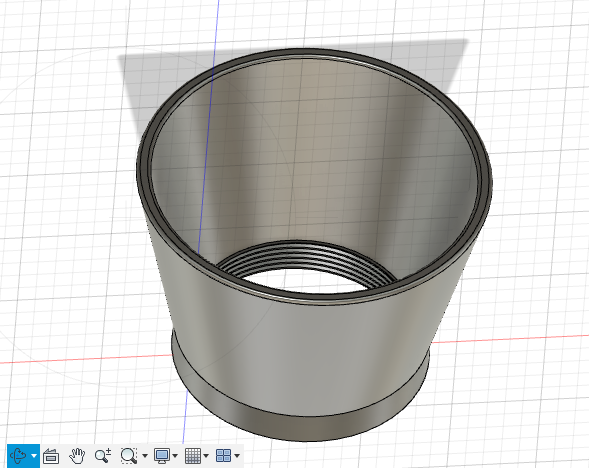Screen dimensions: 589x468
Task: Open Grid and Snaps icon
Action: (x=193, y=456)
